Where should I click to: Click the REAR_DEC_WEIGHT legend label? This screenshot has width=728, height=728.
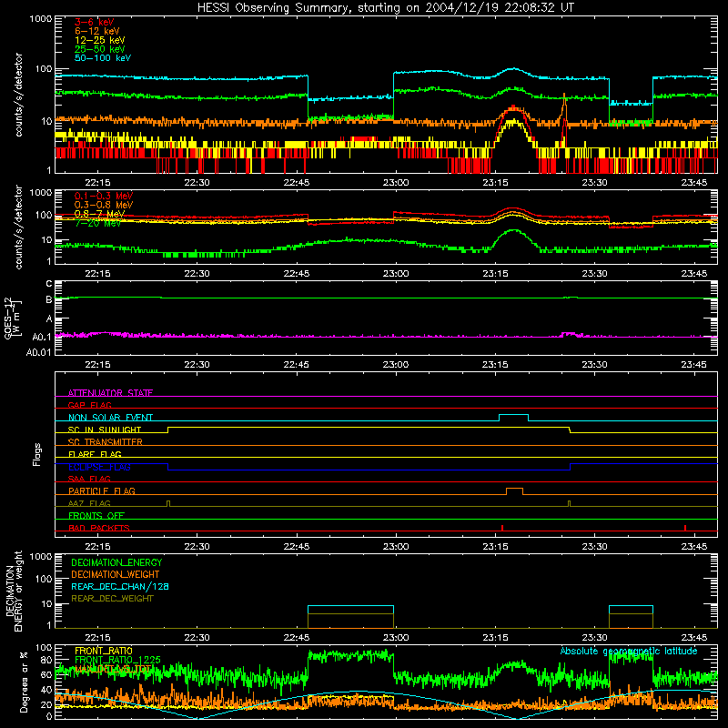[112, 599]
